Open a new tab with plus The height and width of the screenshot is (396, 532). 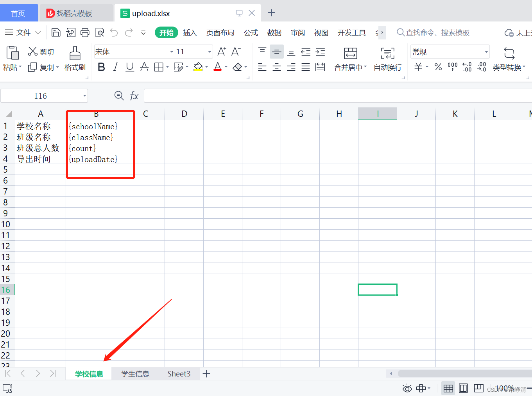[x=271, y=13]
